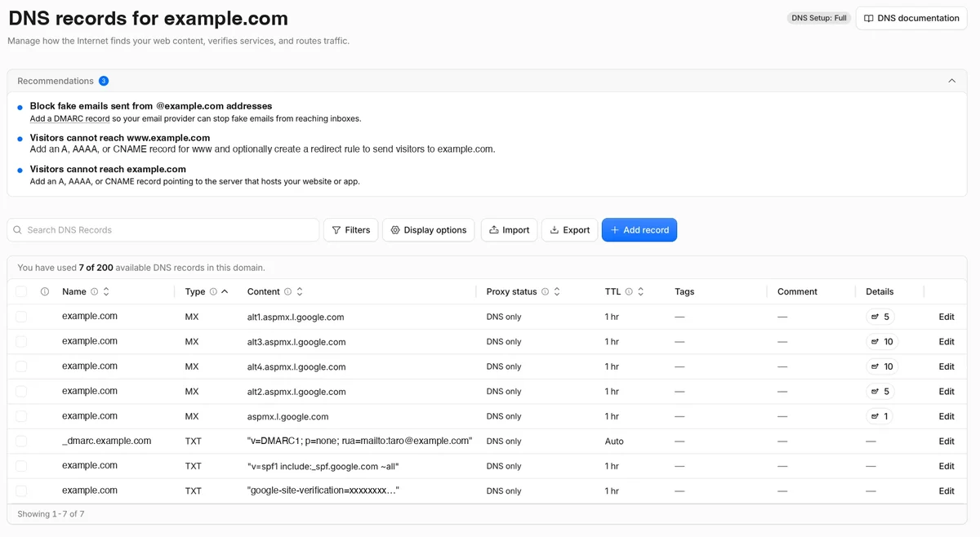This screenshot has width=980, height=537.
Task: Edit the SPF TXT record
Action: pyautogui.click(x=947, y=466)
